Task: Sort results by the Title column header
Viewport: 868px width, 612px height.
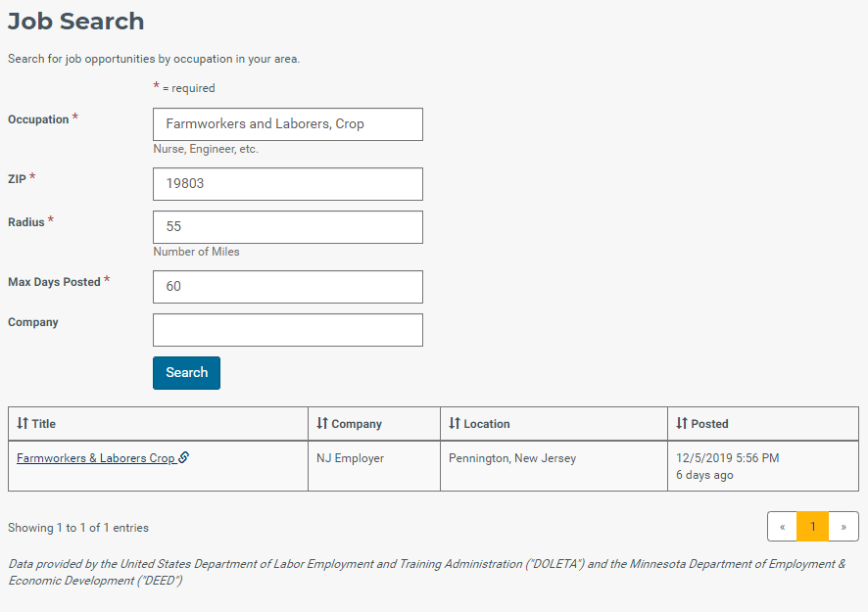Action: click(158, 424)
